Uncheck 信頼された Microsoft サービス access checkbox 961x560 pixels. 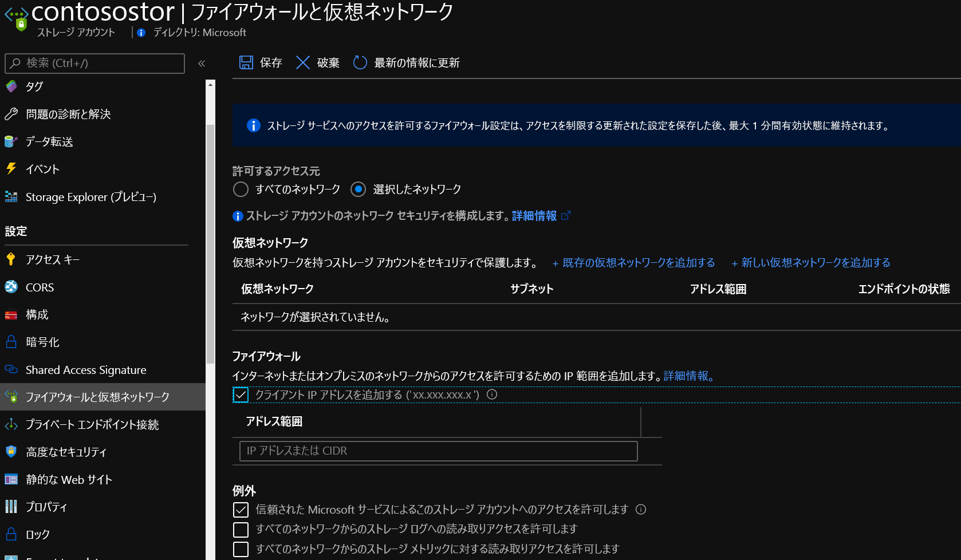[241, 510]
